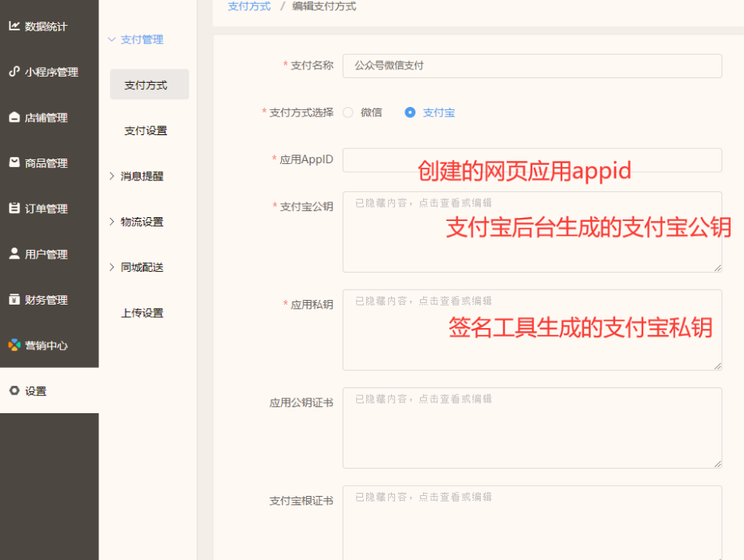The height and width of the screenshot is (560, 744).
Task: Expand the 消息提醒 chevron
Action: point(112,176)
